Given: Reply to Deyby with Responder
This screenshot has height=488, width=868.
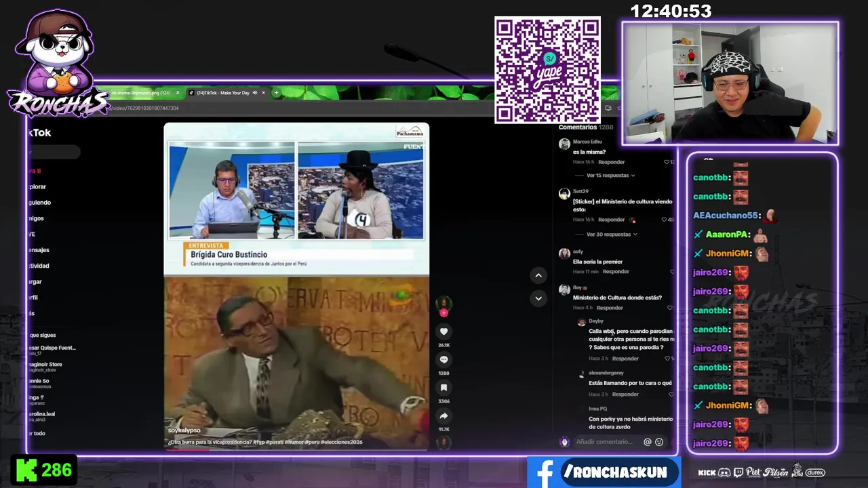Looking at the screenshot, I should pyautogui.click(x=625, y=359).
